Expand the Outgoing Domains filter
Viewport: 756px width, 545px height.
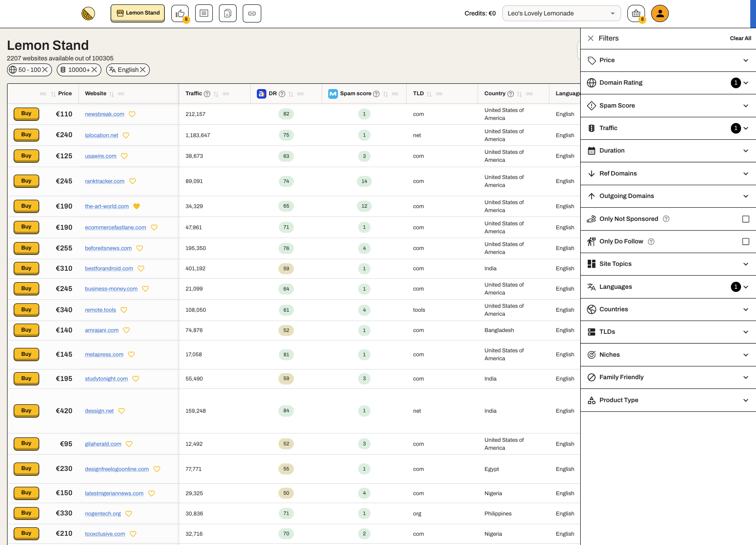click(668, 196)
